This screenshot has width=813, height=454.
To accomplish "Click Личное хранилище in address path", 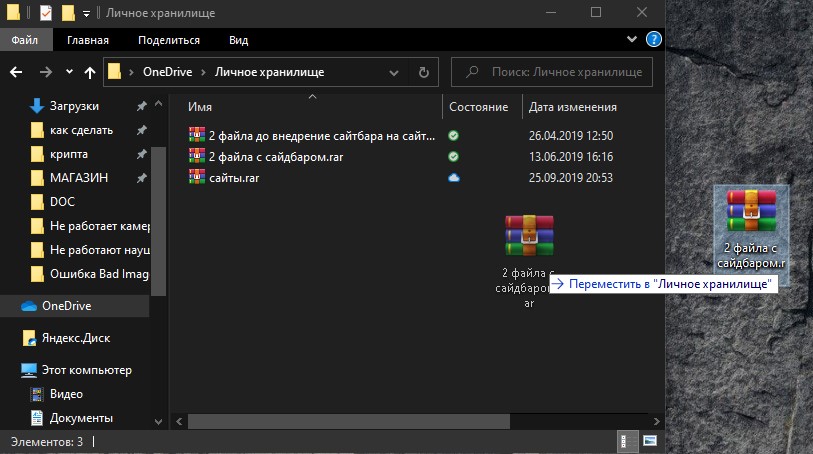I will [270, 72].
